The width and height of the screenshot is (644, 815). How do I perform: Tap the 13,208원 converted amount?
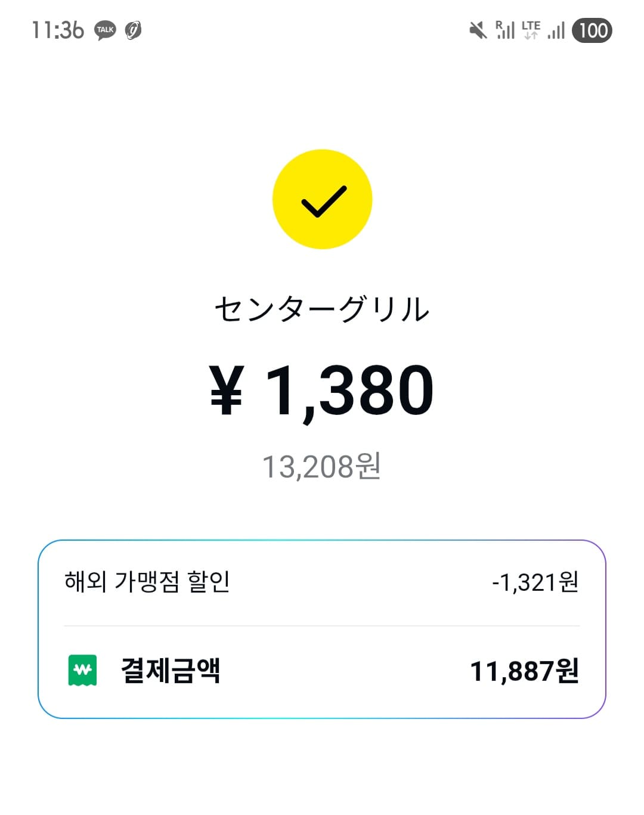coord(322,466)
